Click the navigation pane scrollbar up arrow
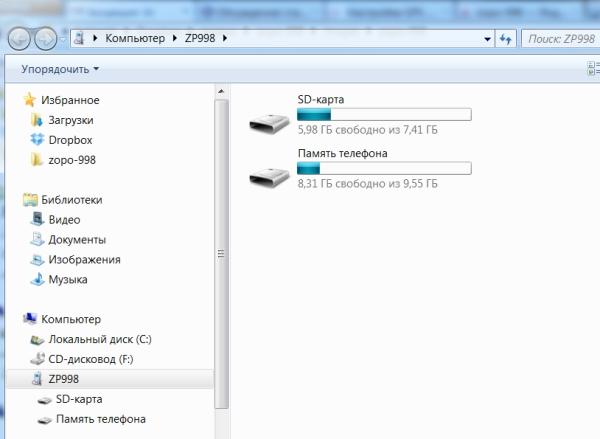 pyautogui.click(x=221, y=92)
